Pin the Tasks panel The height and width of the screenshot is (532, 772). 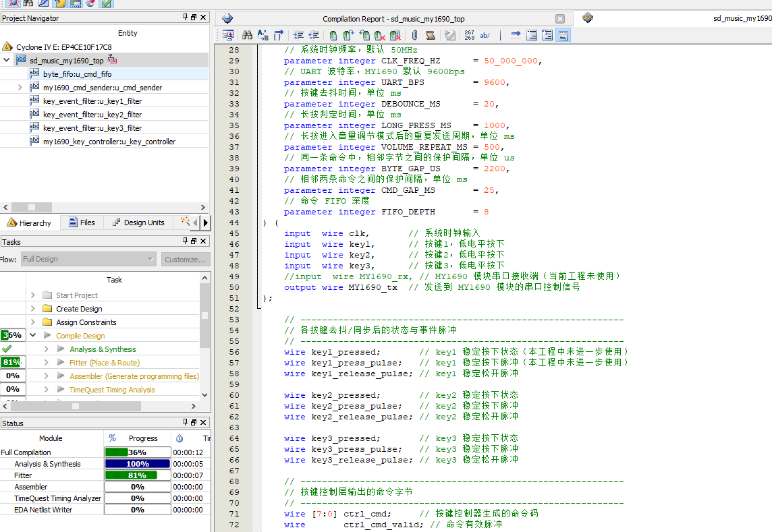(x=185, y=241)
